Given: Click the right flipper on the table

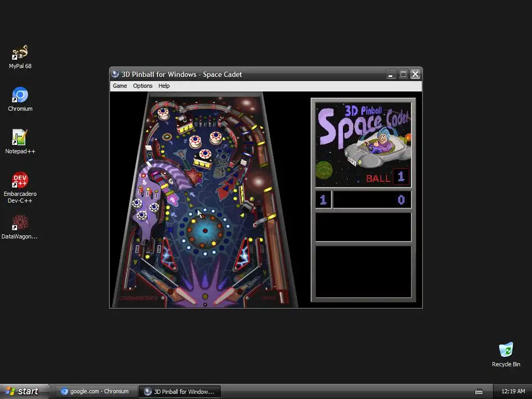Looking at the screenshot, I should pos(227,296).
